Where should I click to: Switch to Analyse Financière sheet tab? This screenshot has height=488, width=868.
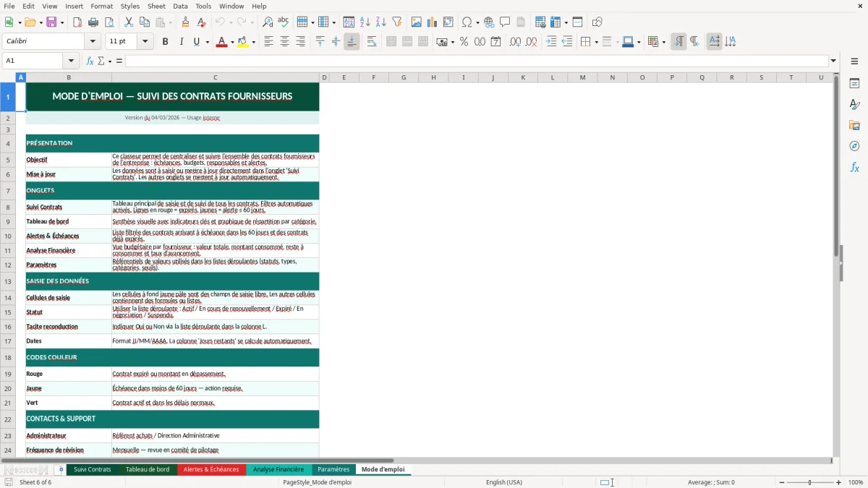278,469
